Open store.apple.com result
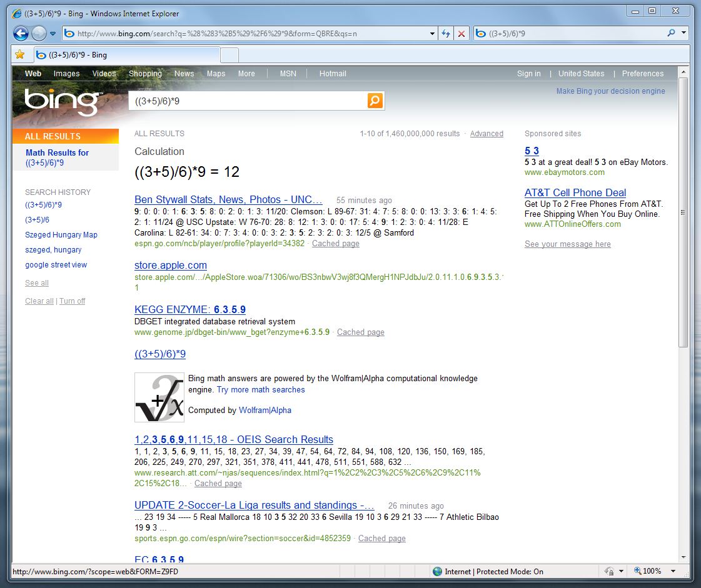This screenshot has height=588, width=701. pos(170,266)
